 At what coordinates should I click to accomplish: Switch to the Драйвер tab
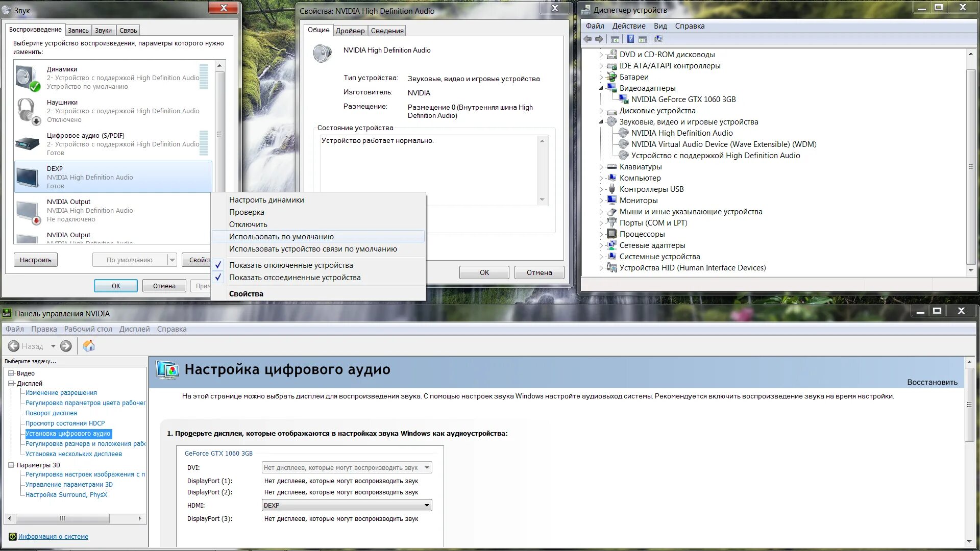350,31
